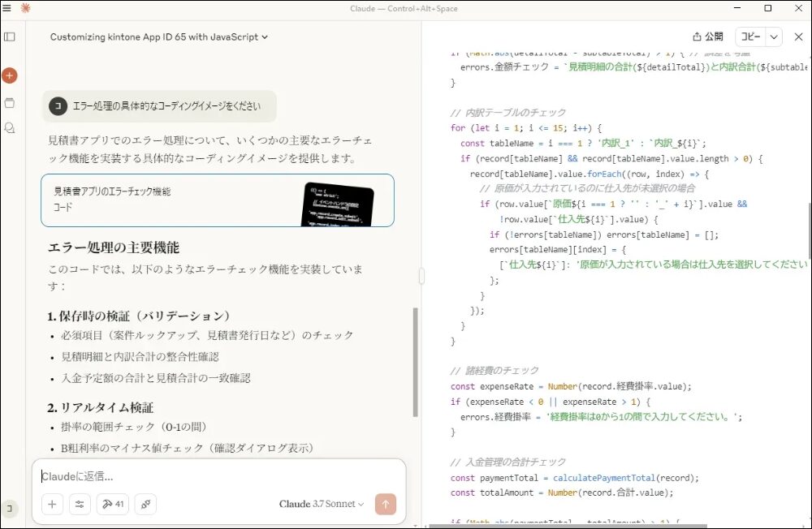Click the code line for (let i = 1
Viewport: 812px width, 529px height.
[525, 128]
